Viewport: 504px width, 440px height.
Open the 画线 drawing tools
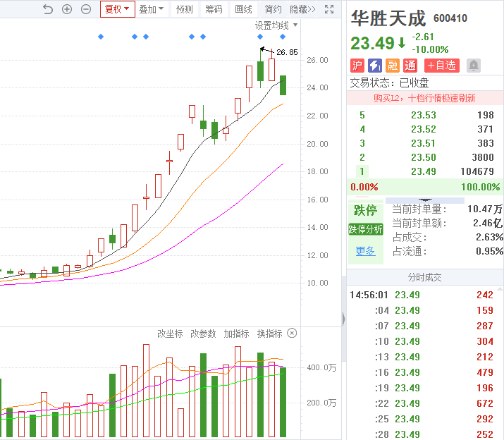click(243, 9)
